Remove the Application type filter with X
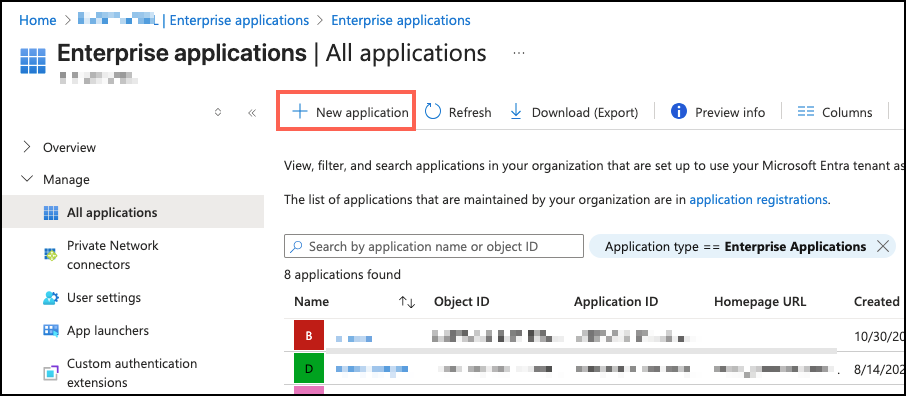Screen dimensions: 906x396 pyautogui.click(x=882, y=246)
